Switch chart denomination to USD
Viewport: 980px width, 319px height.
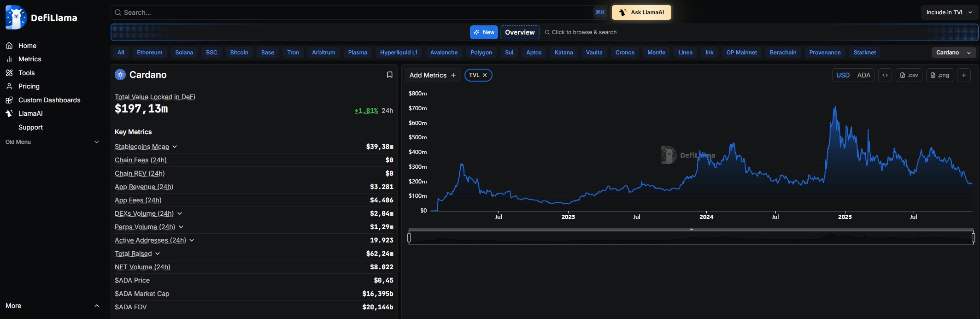tap(843, 75)
